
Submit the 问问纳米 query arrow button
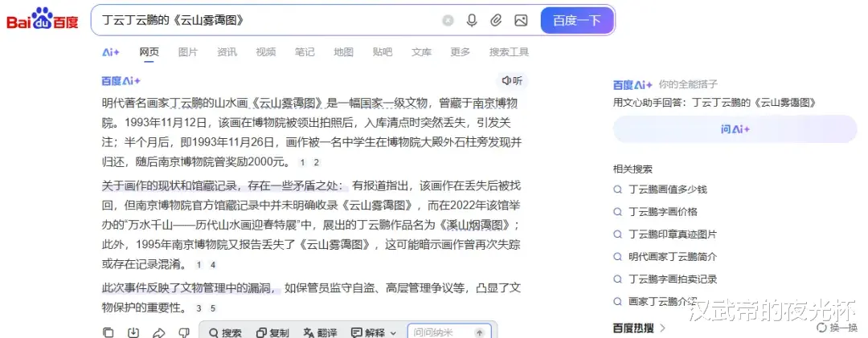[480, 333]
